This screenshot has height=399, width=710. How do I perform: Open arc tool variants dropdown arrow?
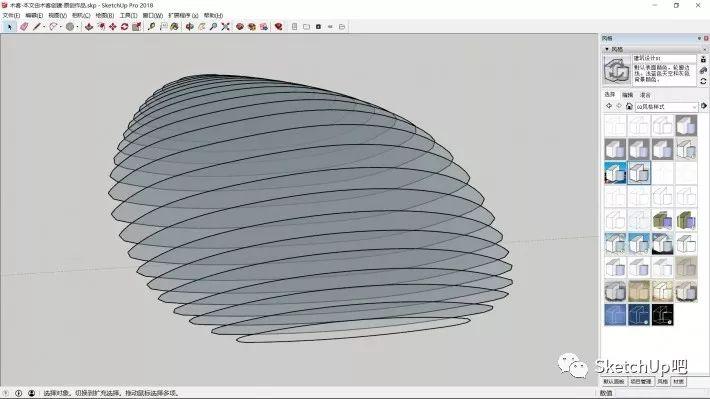pos(61,27)
